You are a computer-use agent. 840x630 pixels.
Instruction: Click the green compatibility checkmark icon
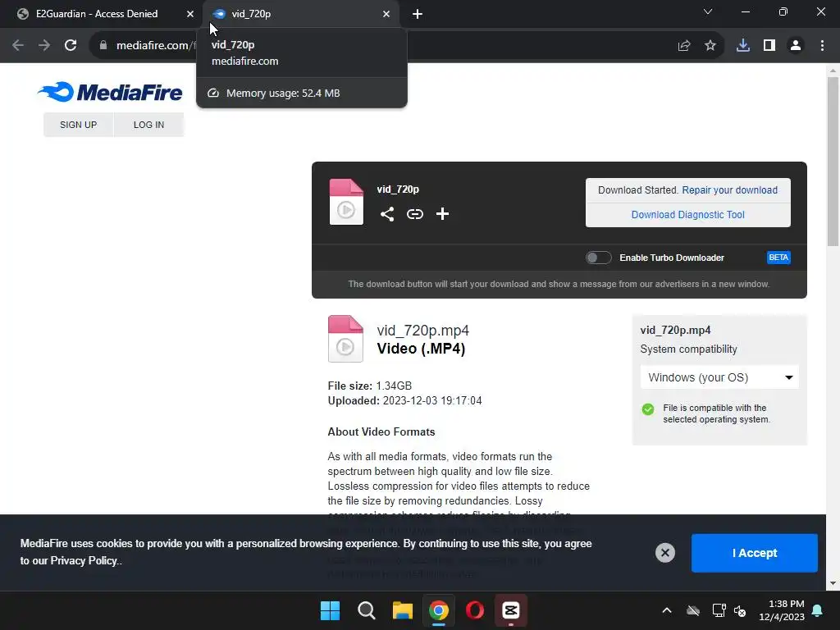click(x=648, y=410)
